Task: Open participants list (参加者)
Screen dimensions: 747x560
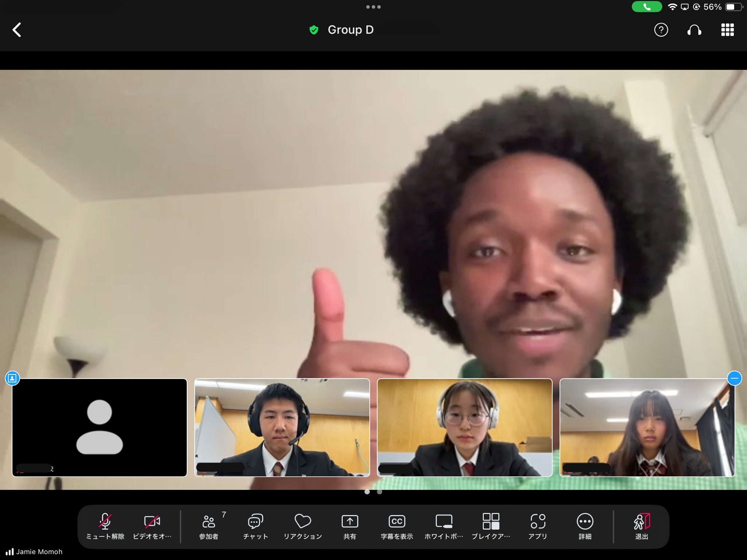Action: tap(209, 526)
